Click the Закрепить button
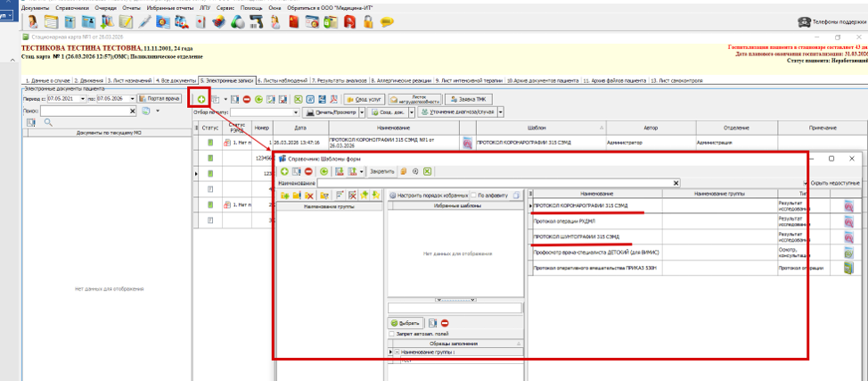The width and height of the screenshot is (868, 381). click(382, 171)
